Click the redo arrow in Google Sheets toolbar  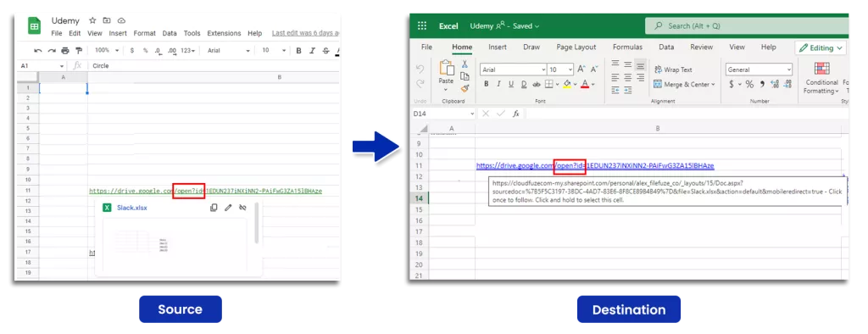click(52, 50)
